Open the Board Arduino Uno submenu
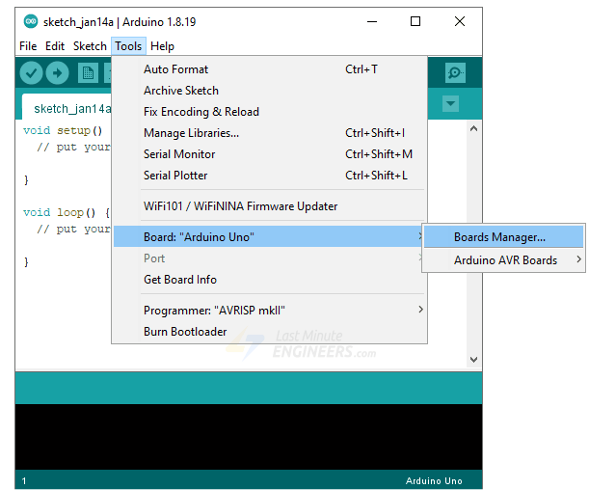 269,237
